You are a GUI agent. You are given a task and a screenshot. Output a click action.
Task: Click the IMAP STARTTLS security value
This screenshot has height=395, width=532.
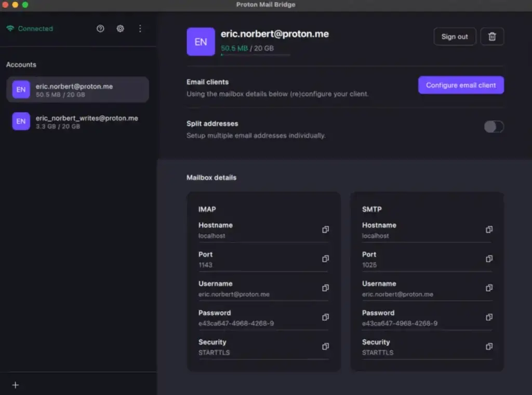click(214, 352)
